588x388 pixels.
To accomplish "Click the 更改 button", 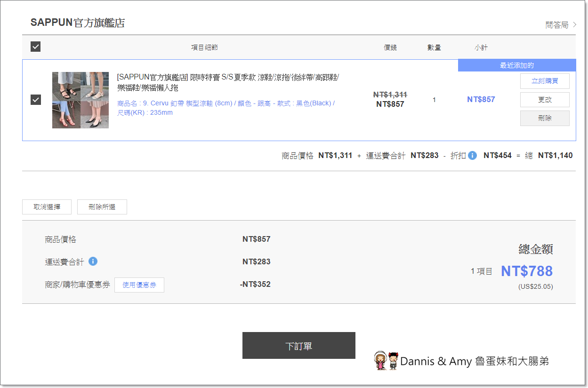I will point(544,100).
